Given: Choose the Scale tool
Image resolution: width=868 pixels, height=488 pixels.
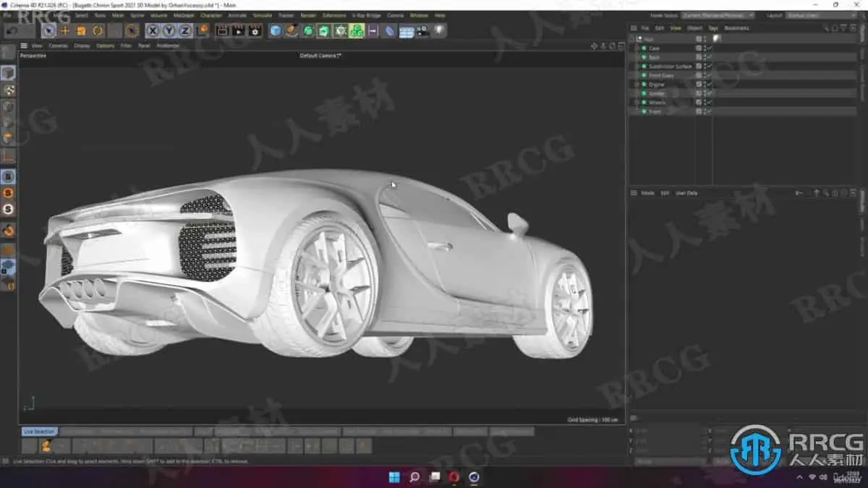Looking at the screenshot, I should (x=82, y=30).
